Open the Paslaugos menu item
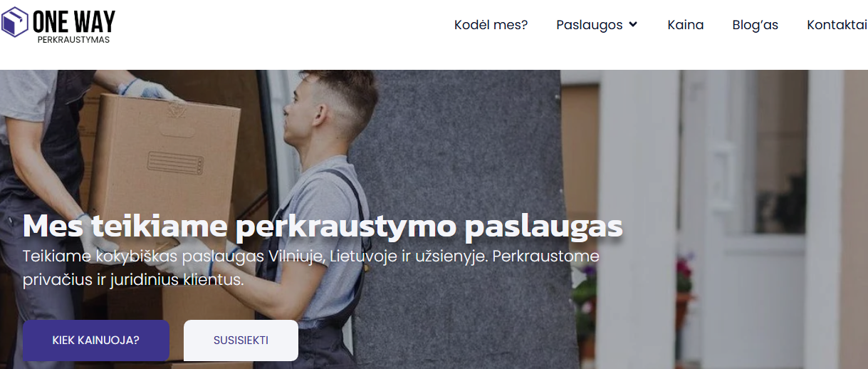Viewport: 868px width, 369px height. click(x=590, y=25)
